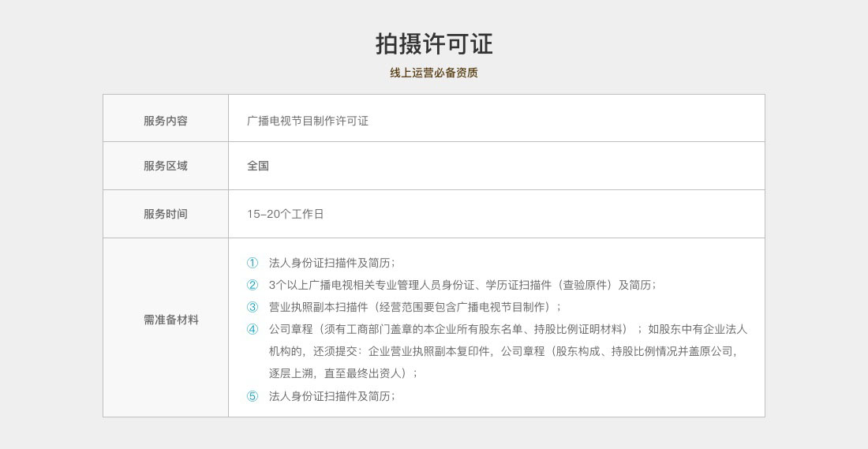Screen dimensions: 868x449
Task: Click the 逐层上溯，直至最终出资人 text line
Action: (x=343, y=373)
